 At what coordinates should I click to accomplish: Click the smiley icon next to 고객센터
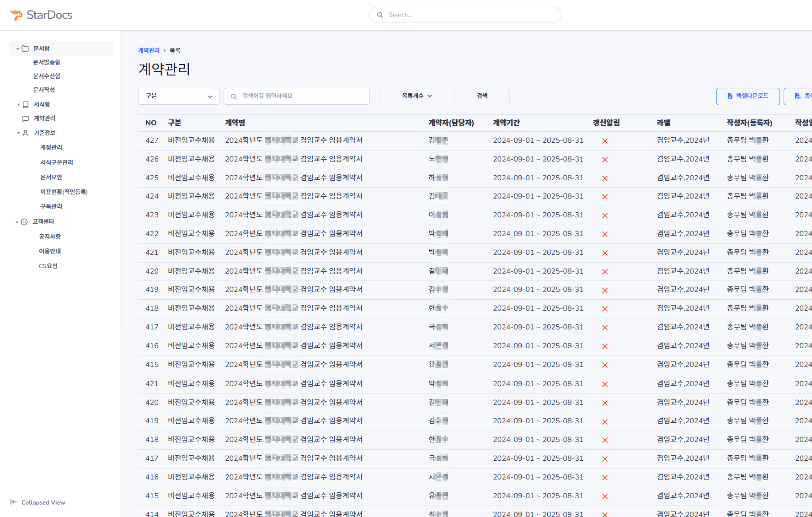coord(24,222)
